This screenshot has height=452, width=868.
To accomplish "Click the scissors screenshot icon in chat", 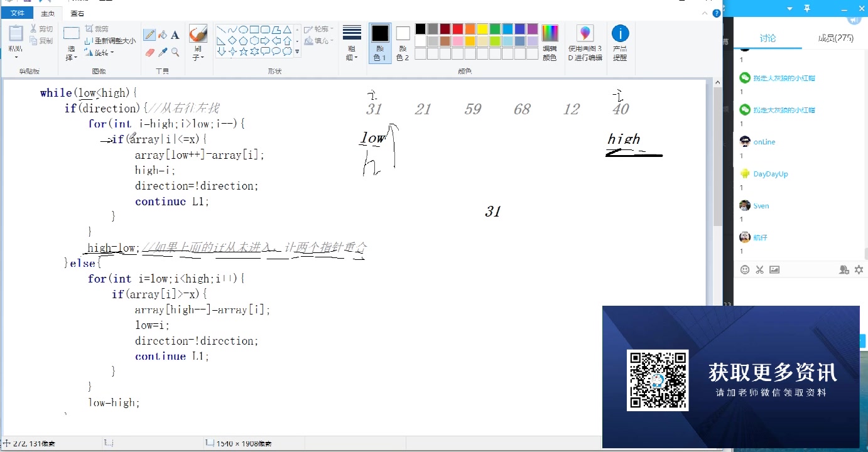I will [x=759, y=270].
